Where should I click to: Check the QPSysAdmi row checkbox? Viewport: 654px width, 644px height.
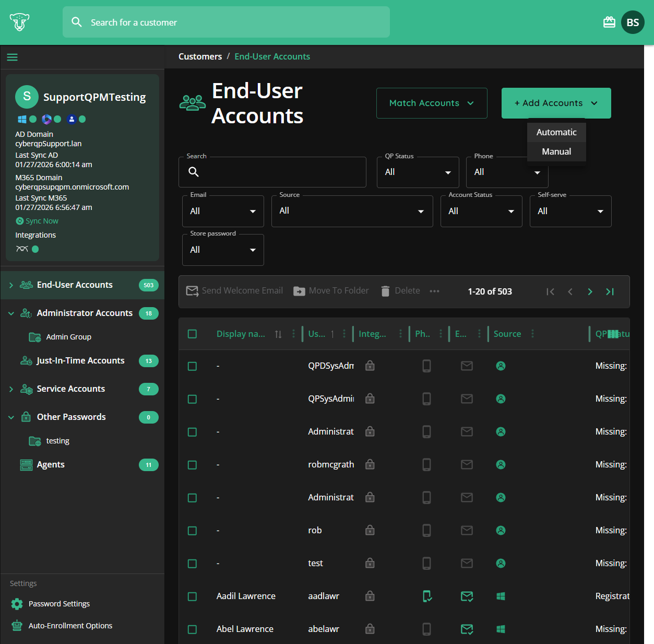(192, 399)
